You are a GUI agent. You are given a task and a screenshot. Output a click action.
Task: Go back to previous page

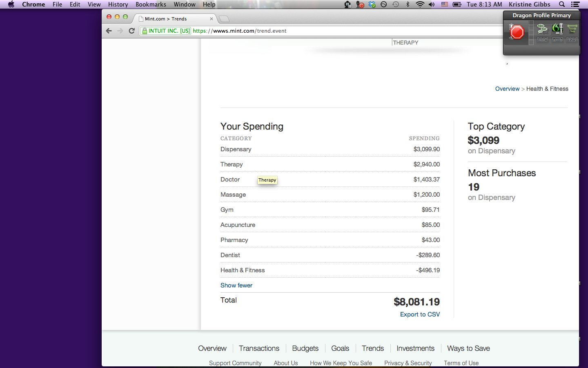(109, 31)
